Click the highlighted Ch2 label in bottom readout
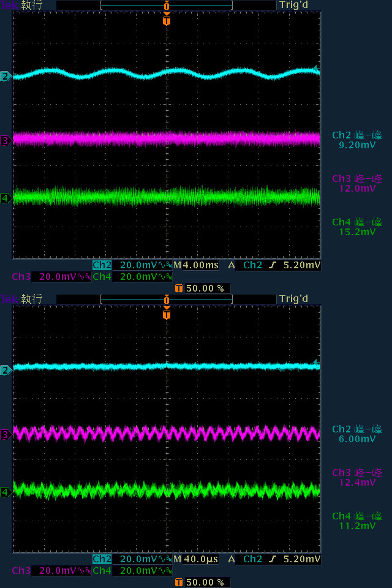The width and height of the screenshot is (392, 588). pyautogui.click(x=102, y=559)
